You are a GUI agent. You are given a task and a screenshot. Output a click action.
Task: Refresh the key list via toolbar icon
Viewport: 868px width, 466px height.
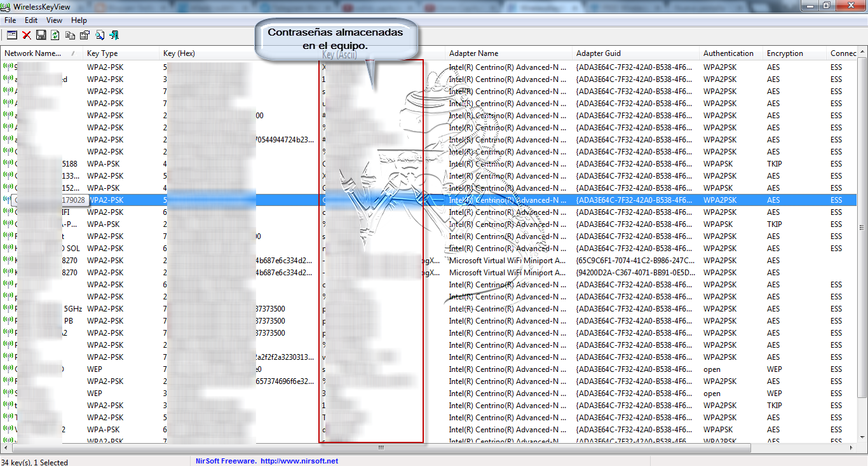coord(55,35)
